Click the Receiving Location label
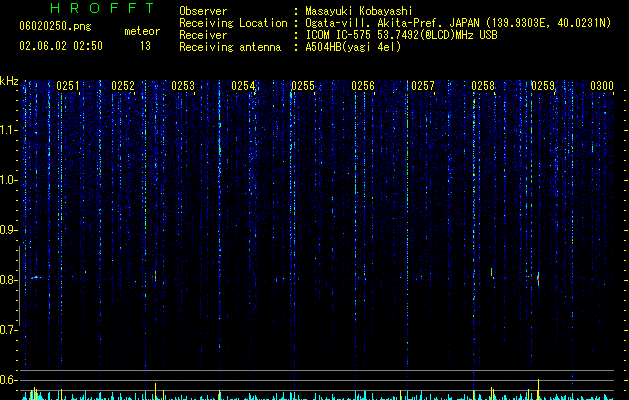This screenshot has width=629, height=400. (x=233, y=23)
